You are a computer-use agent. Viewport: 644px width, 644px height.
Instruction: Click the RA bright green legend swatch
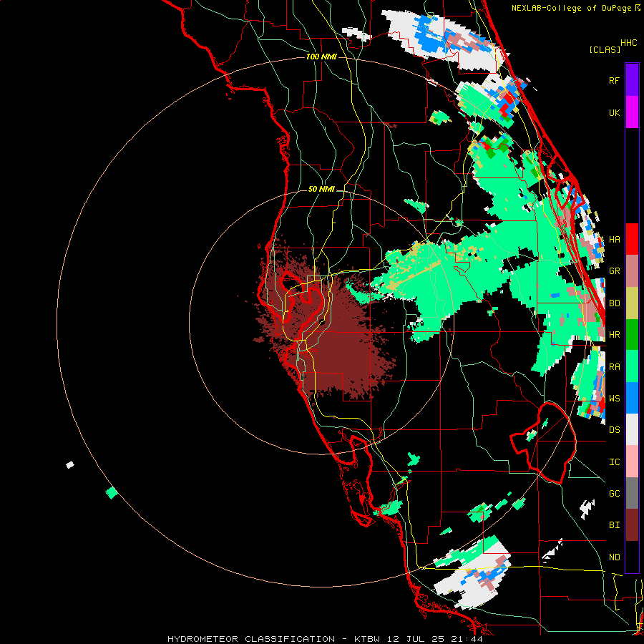632,366
